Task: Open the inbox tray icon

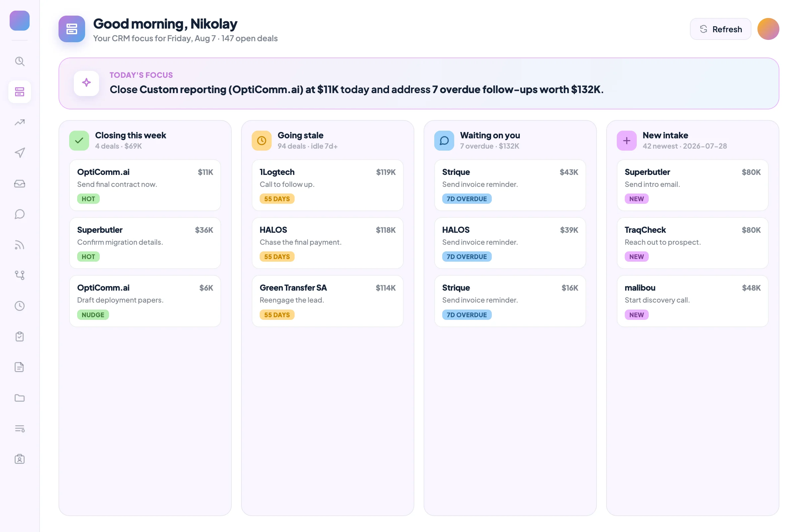Action: (x=20, y=184)
